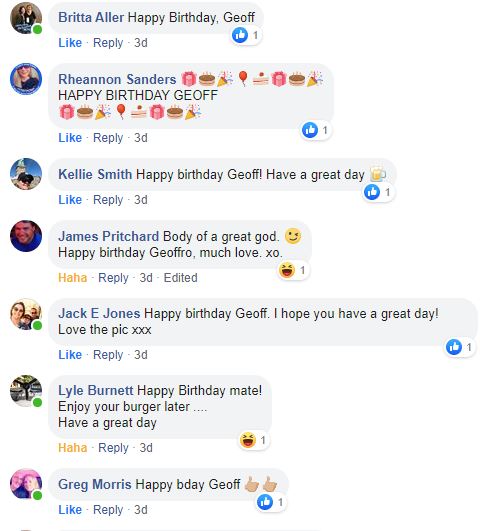Open James Pritchard's profile name link
Viewport: 480px width, 531px height.
[x=108, y=236]
